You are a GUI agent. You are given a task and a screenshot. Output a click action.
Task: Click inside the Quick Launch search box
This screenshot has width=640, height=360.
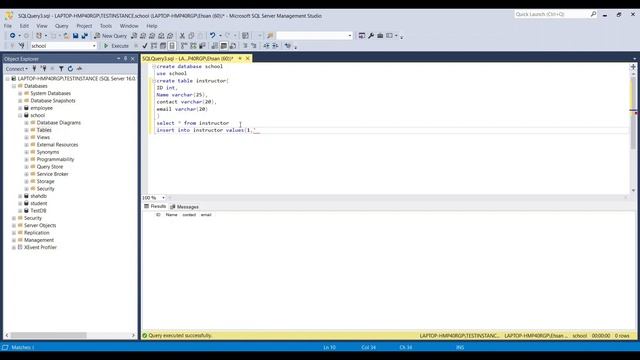tap(551, 14)
